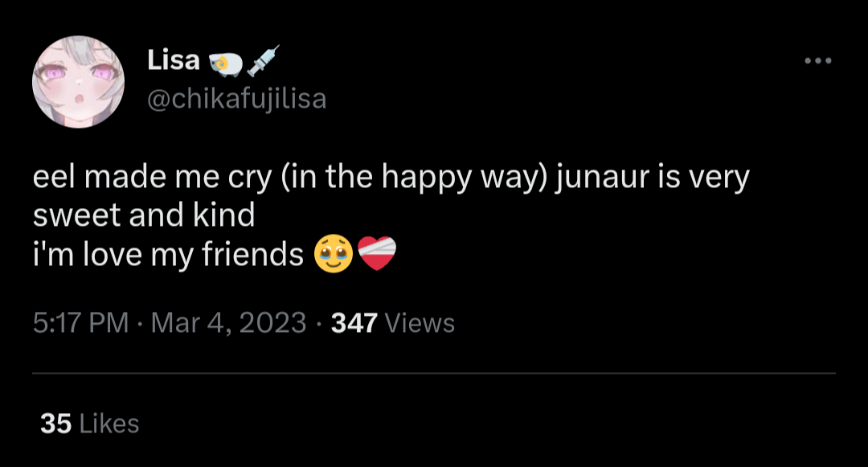Select the teary-eyed smiling face emoji

pos(334,253)
